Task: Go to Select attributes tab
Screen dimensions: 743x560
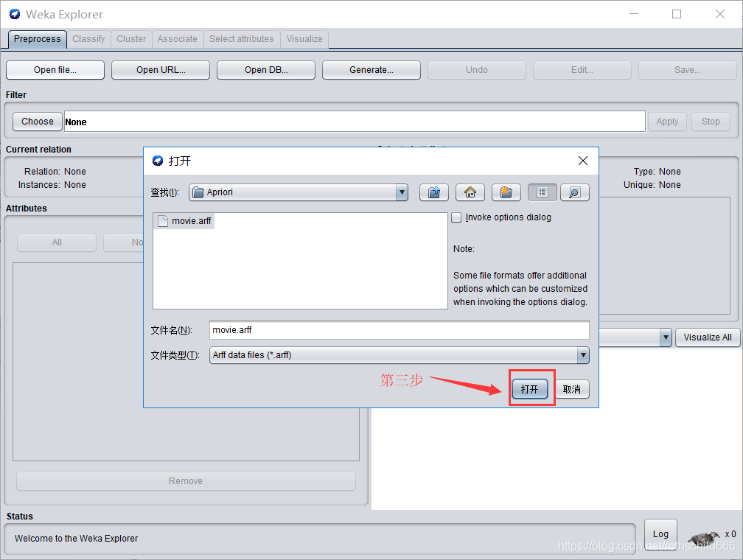Action: pos(242,39)
